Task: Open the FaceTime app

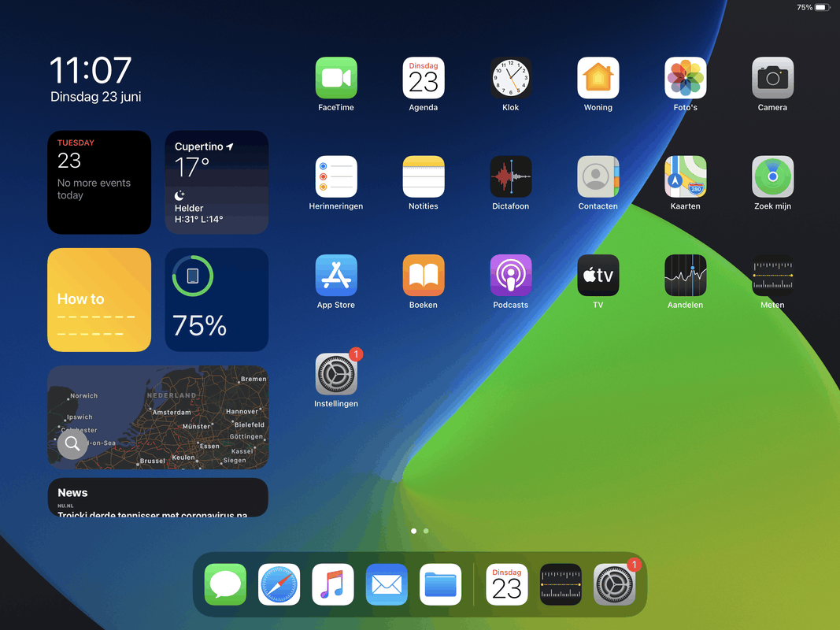Action: pyautogui.click(x=336, y=78)
